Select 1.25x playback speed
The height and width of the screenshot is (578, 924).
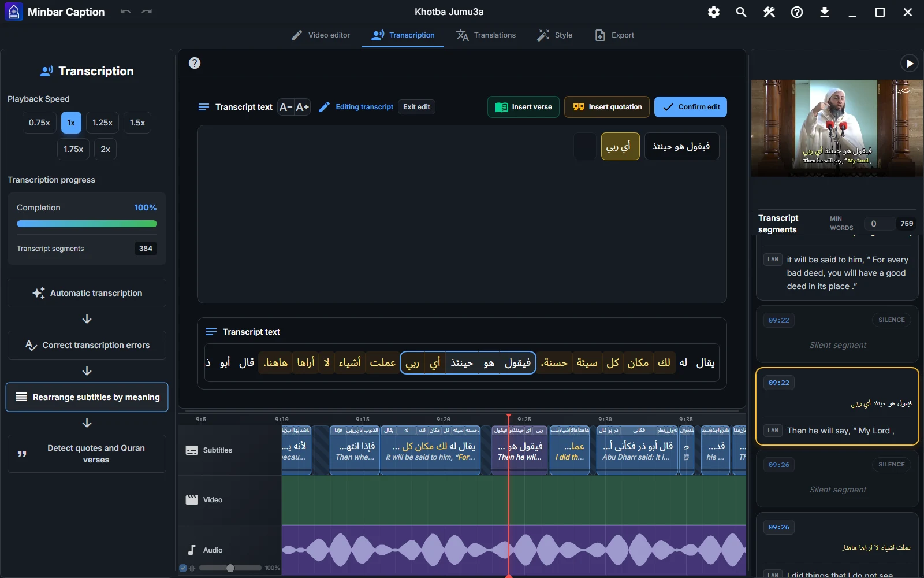click(102, 123)
